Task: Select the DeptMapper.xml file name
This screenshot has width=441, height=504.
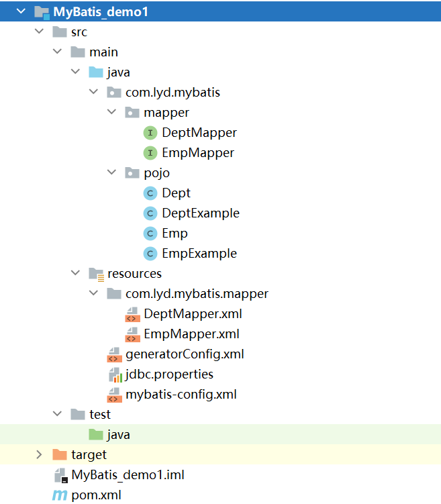Action: [193, 314]
